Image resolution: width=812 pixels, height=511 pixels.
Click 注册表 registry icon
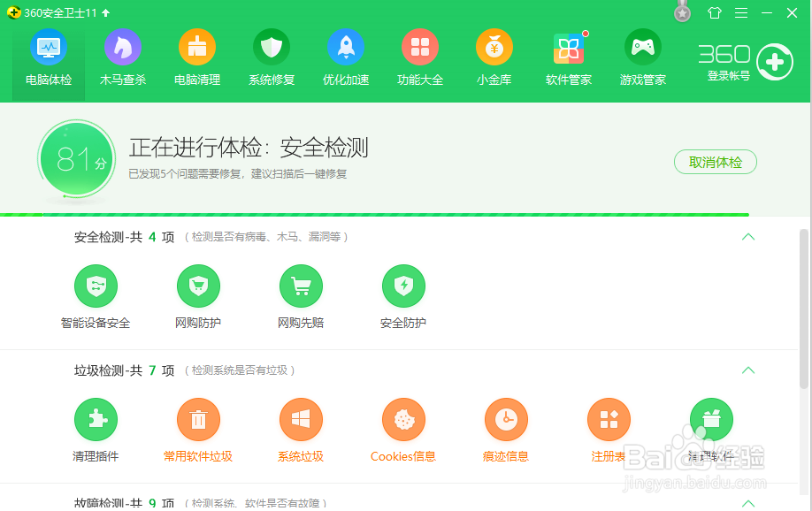(x=609, y=419)
